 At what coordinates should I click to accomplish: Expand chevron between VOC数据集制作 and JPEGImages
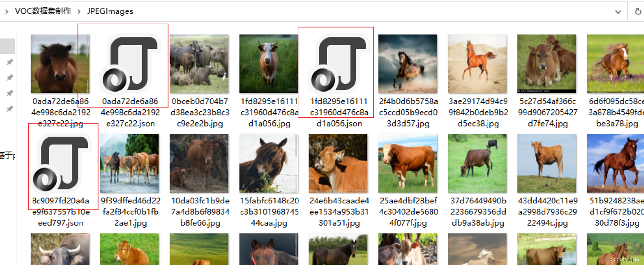point(79,12)
